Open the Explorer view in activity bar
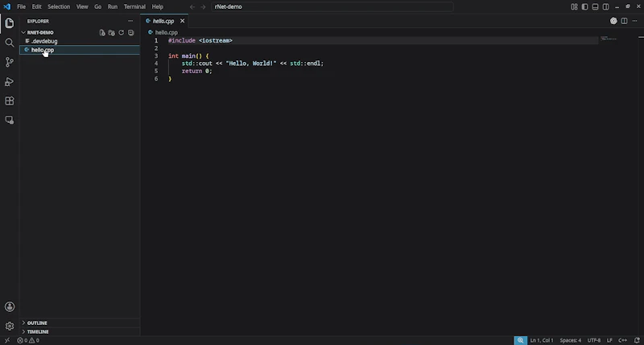 coord(10,23)
